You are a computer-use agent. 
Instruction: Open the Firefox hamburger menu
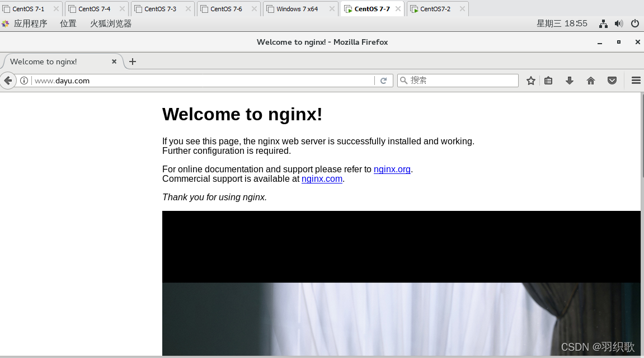(636, 81)
